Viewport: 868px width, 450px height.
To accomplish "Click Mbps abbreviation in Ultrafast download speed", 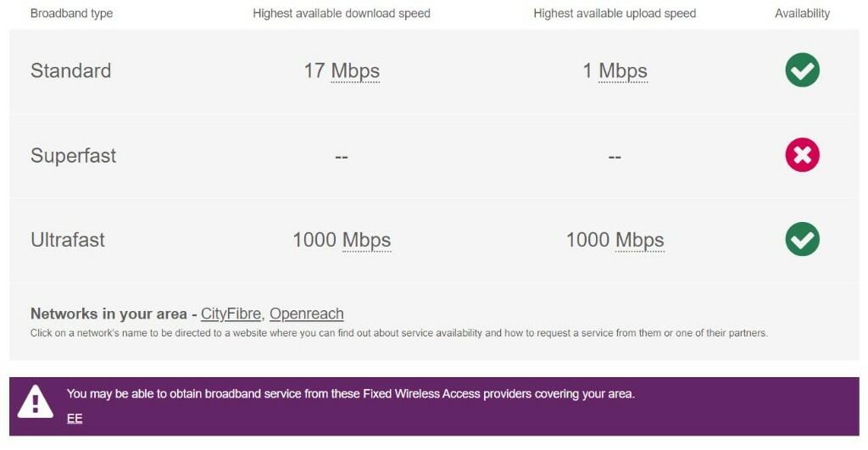I will point(366,240).
